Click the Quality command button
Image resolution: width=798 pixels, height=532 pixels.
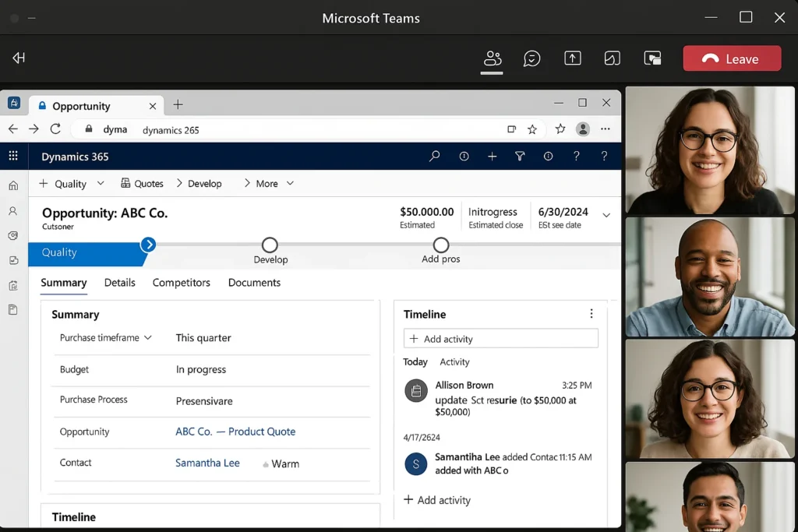click(62, 184)
